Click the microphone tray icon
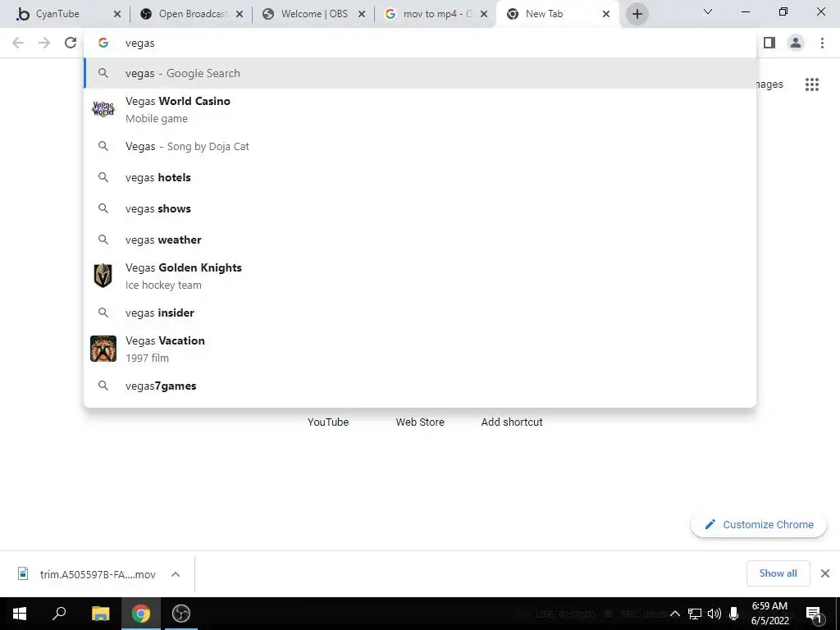The image size is (840, 630). 734,614
